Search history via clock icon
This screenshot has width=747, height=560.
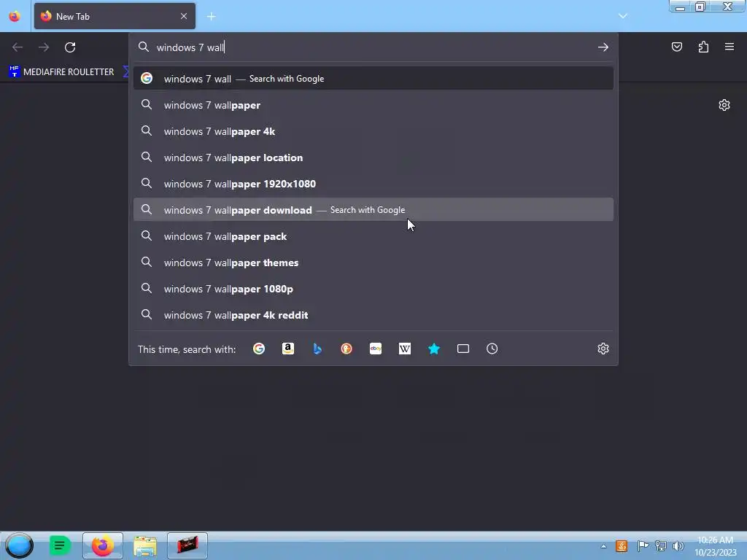492,349
